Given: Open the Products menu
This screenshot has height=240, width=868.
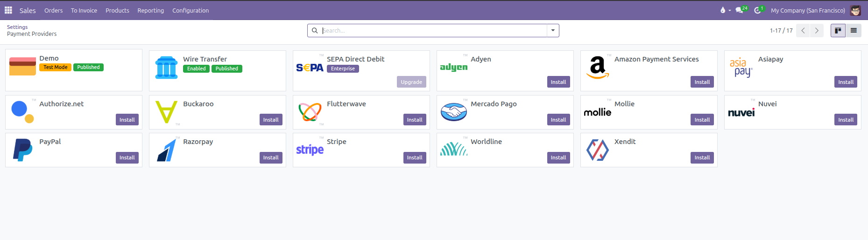Looking at the screenshot, I should [x=117, y=10].
